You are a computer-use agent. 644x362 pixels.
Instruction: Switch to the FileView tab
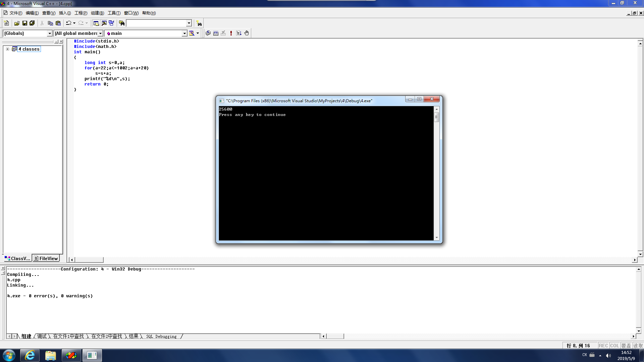click(46, 258)
